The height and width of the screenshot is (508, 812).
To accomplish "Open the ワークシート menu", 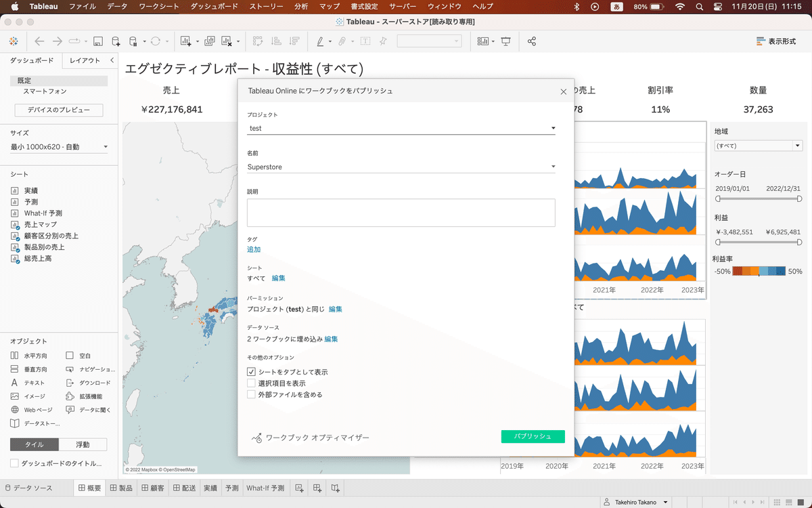I will tap(159, 6).
